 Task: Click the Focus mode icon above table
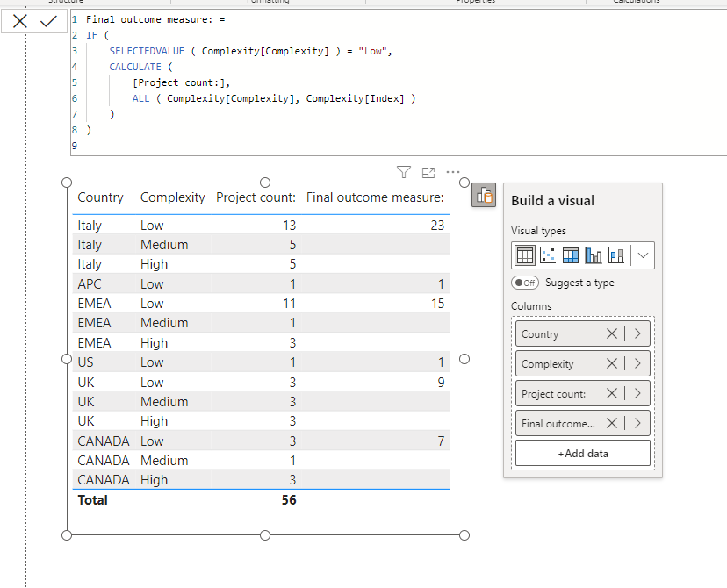pyautogui.click(x=428, y=173)
